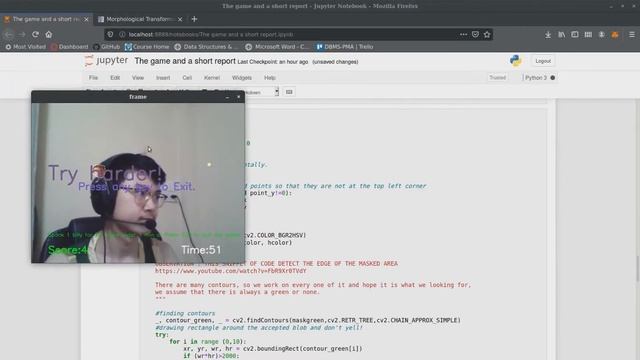Rename notebook title The game and a short report

(185, 61)
